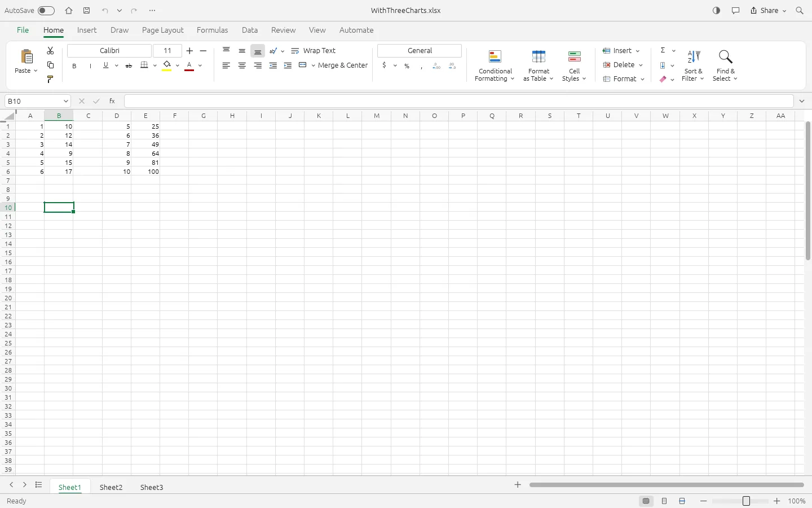
Task: Open the File menu
Action: (x=23, y=30)
